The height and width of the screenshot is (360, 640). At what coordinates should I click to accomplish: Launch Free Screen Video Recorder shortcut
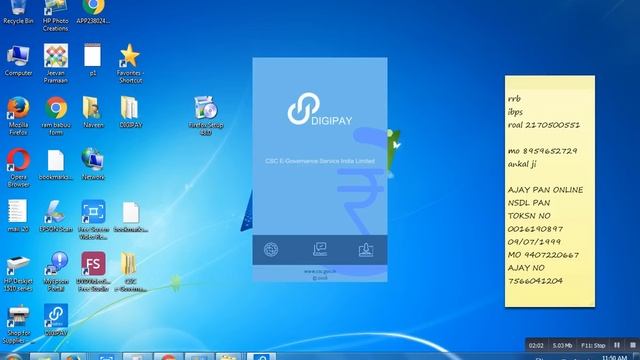click(93, 220)
